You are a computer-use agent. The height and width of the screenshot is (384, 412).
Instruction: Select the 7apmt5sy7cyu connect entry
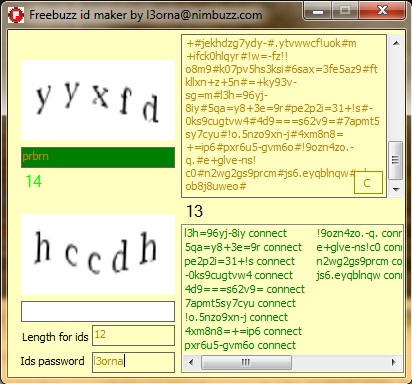point(240,303)
